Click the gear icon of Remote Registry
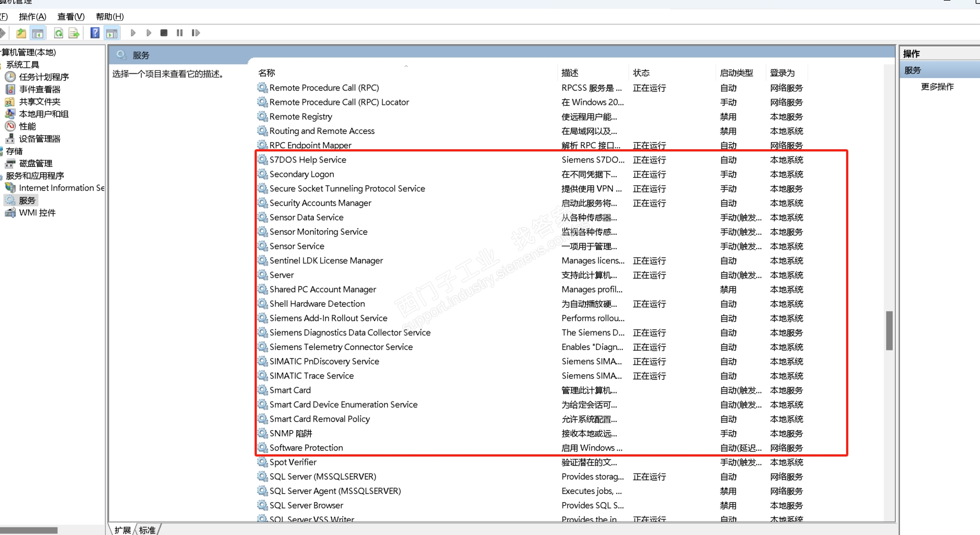The width and height of the screenshot is (980, 535). (262, 116)
